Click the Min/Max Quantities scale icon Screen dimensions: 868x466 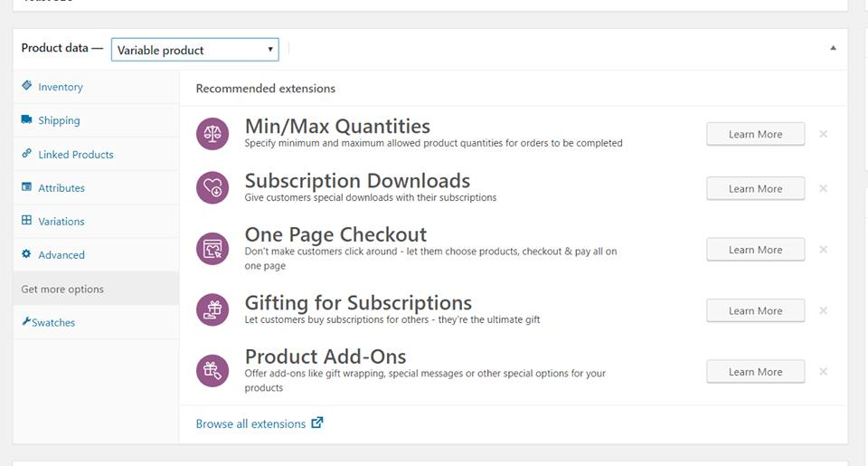click(x=212, y=134)
